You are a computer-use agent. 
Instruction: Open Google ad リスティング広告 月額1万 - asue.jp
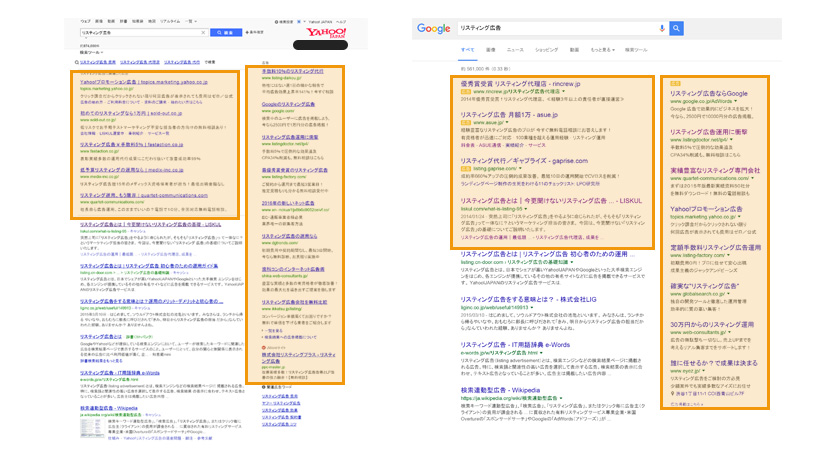click(509, 114)
